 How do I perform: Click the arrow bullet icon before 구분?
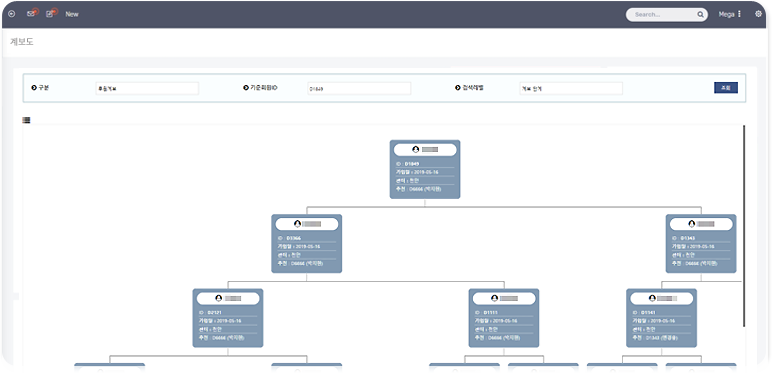pos(33,88)
